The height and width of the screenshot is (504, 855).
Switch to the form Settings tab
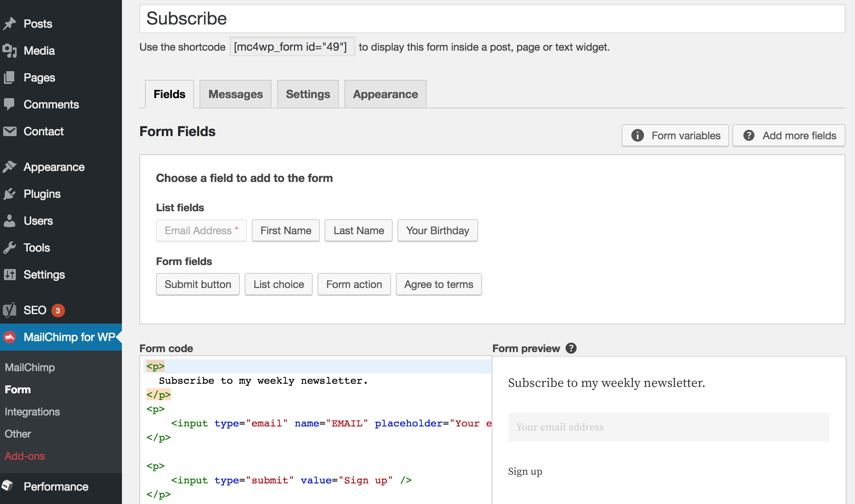click(308, 94)
